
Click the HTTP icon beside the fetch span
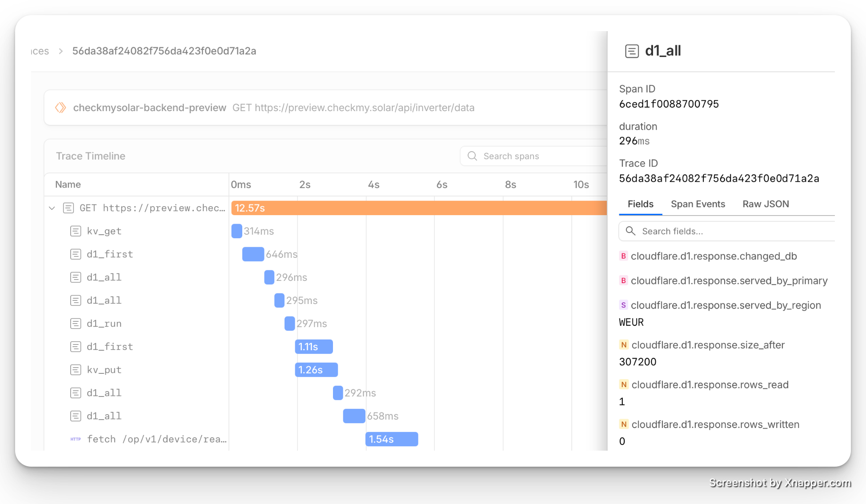pos(76,439)
